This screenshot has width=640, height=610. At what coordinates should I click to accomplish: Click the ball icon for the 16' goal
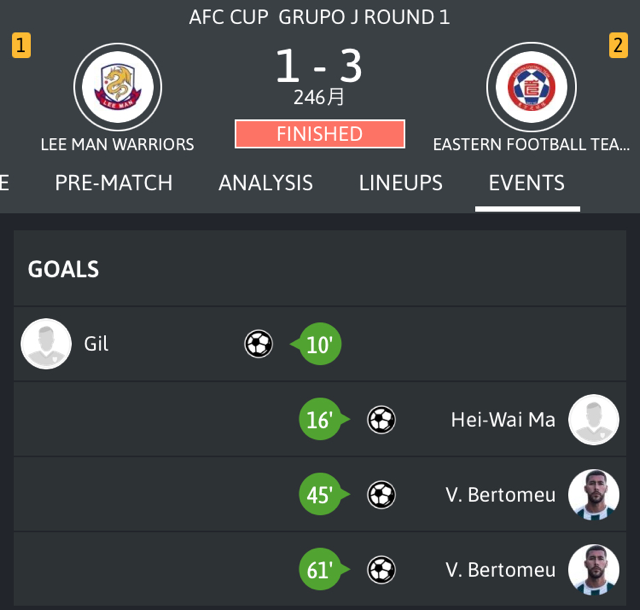[x=381, y=419]
